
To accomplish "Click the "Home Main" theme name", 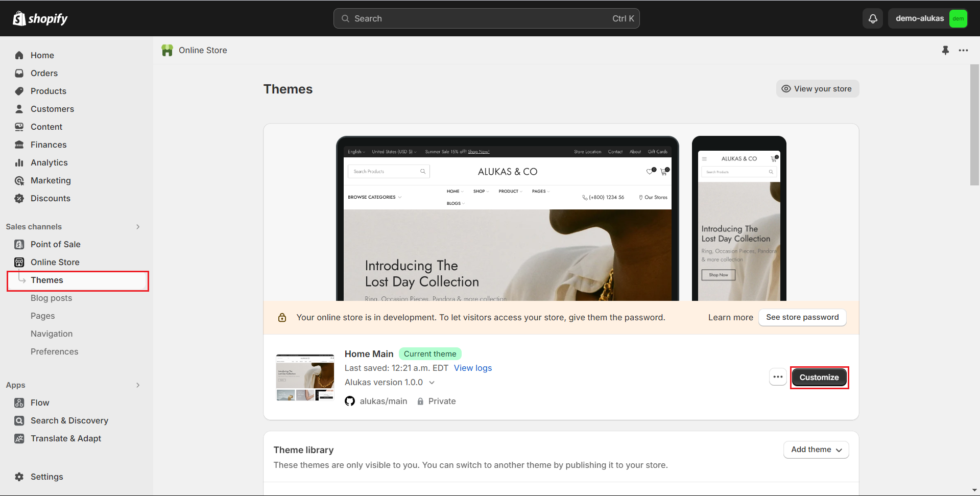I will pyautogui.click(x=369, y=354).
